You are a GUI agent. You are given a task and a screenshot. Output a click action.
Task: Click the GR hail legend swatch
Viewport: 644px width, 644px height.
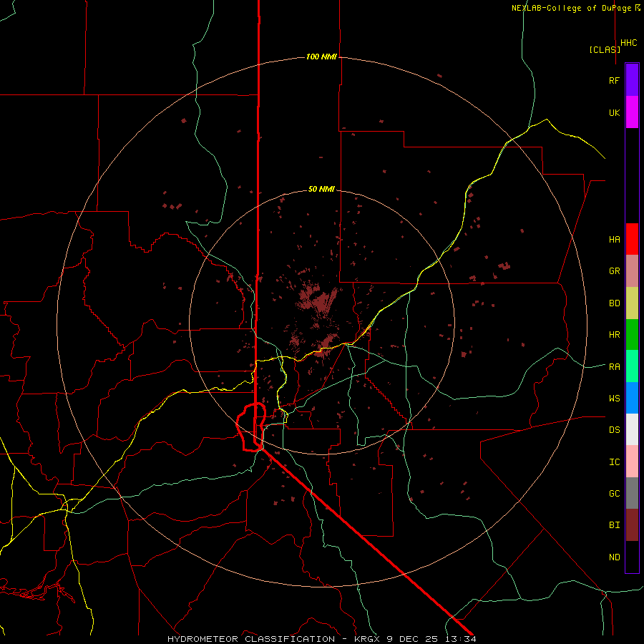click(x=632, y=271)
